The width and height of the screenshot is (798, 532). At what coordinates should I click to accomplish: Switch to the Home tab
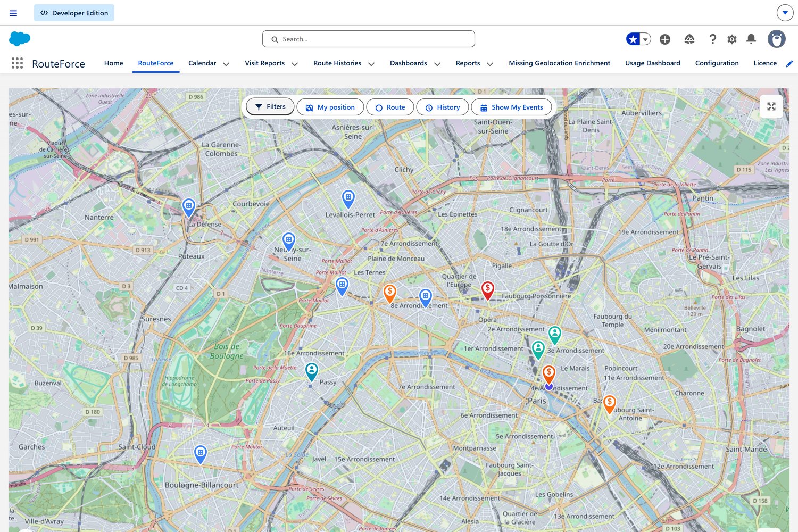tap(113, 63)
